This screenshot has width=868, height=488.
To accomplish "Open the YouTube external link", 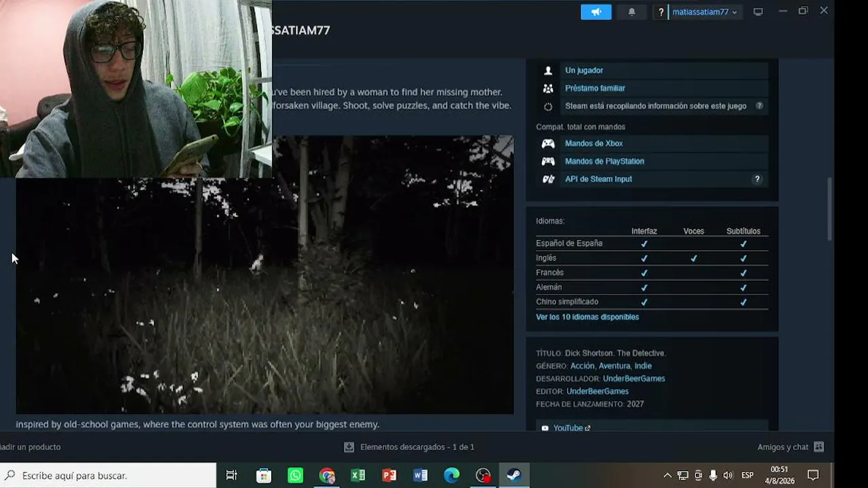I will click(572, 428).
